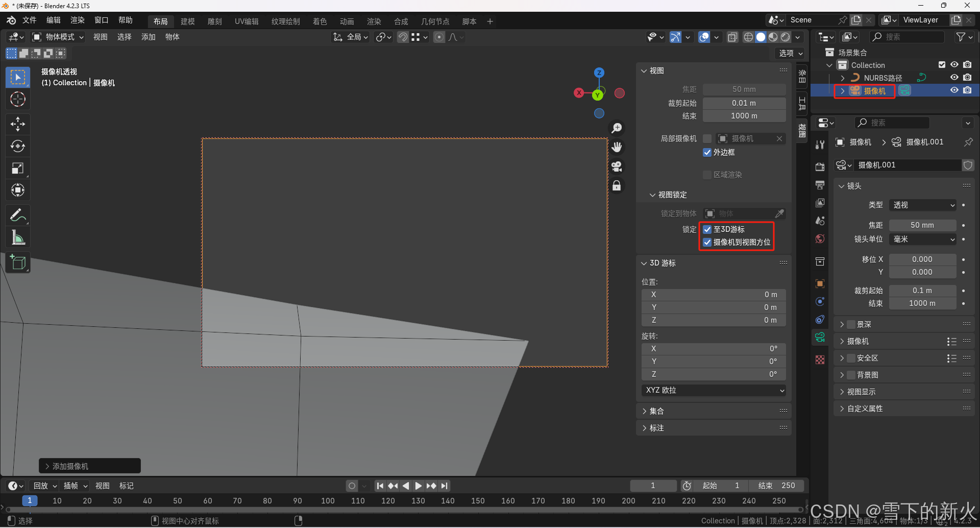Uncheck the 至3D游标 lock checkbox
The image size is (980, 528).
[x=707, y=229]
